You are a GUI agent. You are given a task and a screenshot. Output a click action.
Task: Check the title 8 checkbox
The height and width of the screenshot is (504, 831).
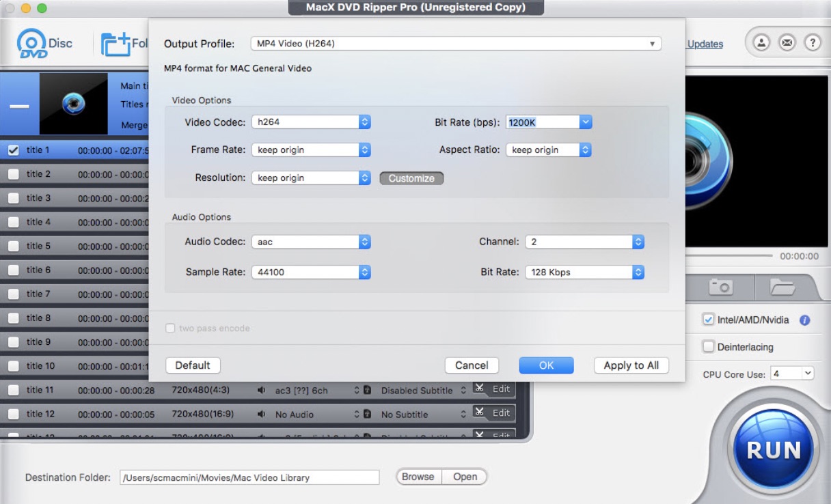13,318
